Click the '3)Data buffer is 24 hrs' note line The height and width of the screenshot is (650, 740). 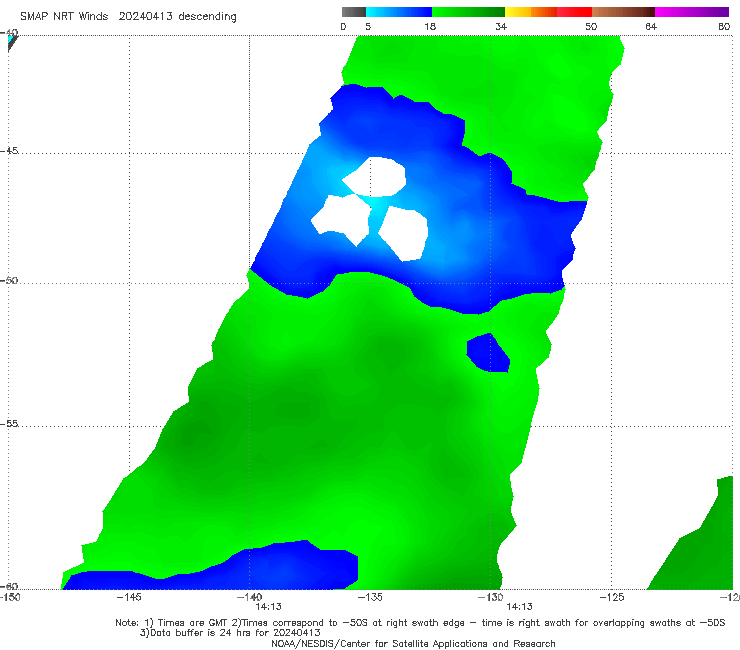[x=230, y=633]
